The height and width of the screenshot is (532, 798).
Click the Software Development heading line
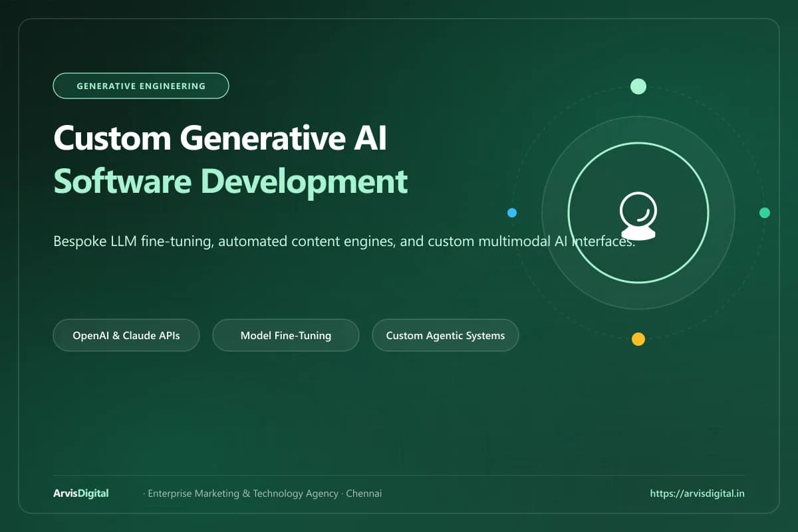tap(231, 181)
